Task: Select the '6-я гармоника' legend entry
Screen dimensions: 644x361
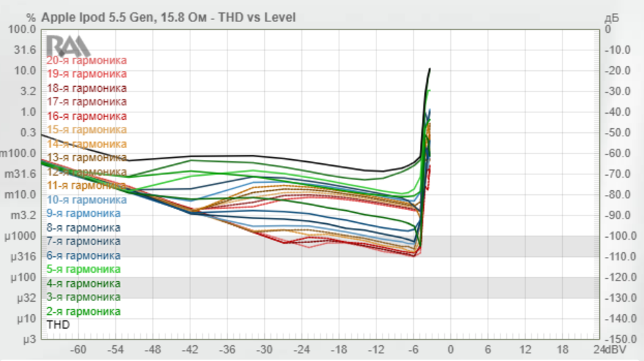Action: [x=83, y=256]
